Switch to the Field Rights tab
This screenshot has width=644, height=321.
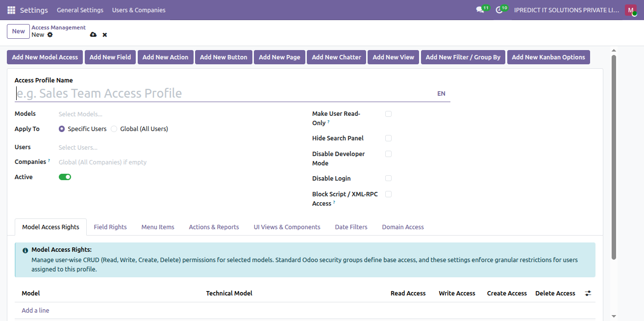[x=110, y=227]
